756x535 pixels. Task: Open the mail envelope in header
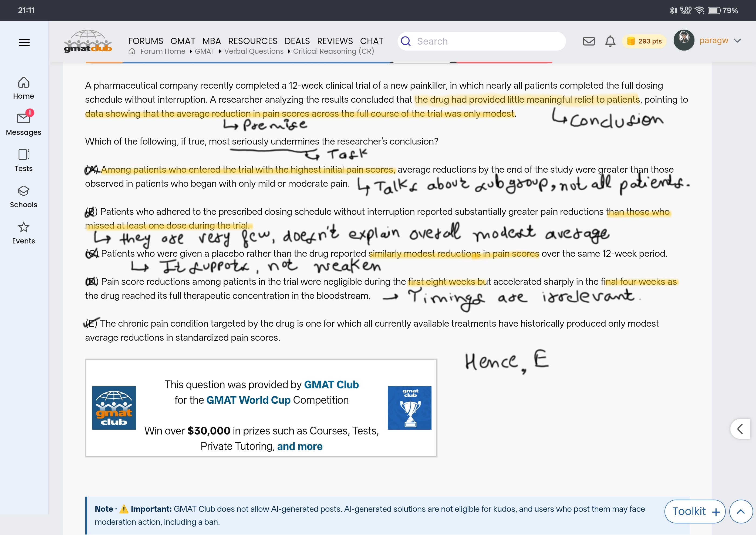[589, 41]
